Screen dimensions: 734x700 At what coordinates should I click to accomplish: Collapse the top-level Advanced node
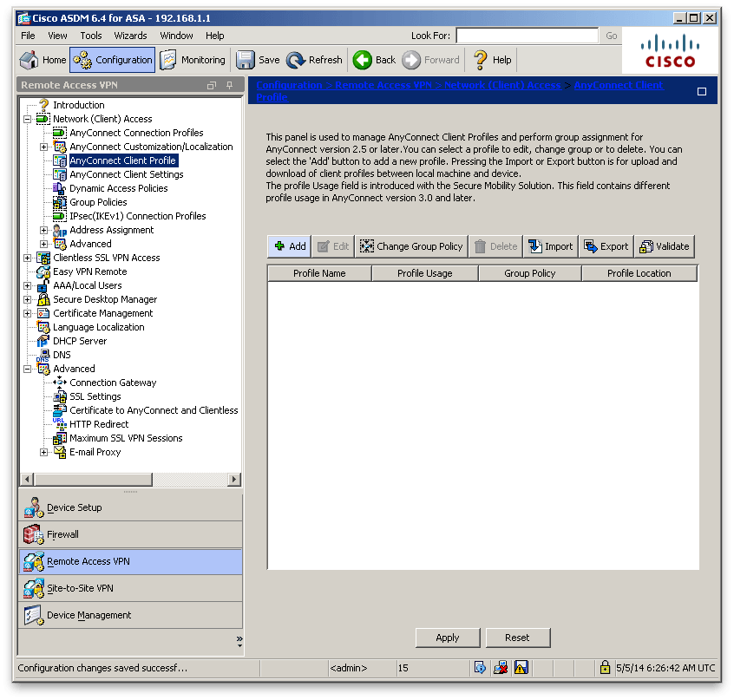(x=28, y=370)
